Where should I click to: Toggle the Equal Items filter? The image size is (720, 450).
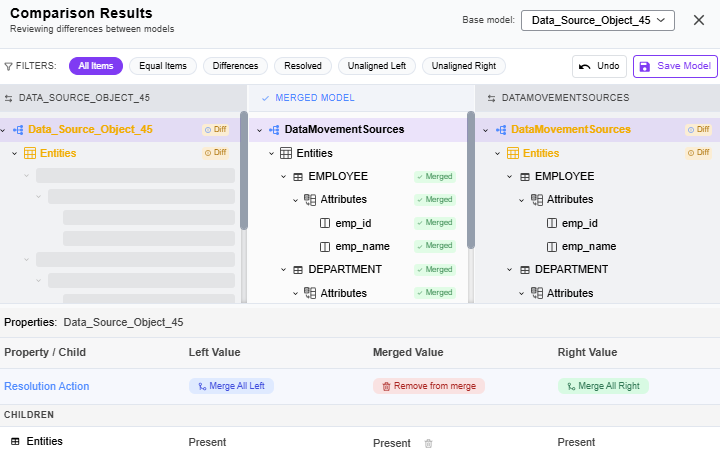click(x=163, y=66)
